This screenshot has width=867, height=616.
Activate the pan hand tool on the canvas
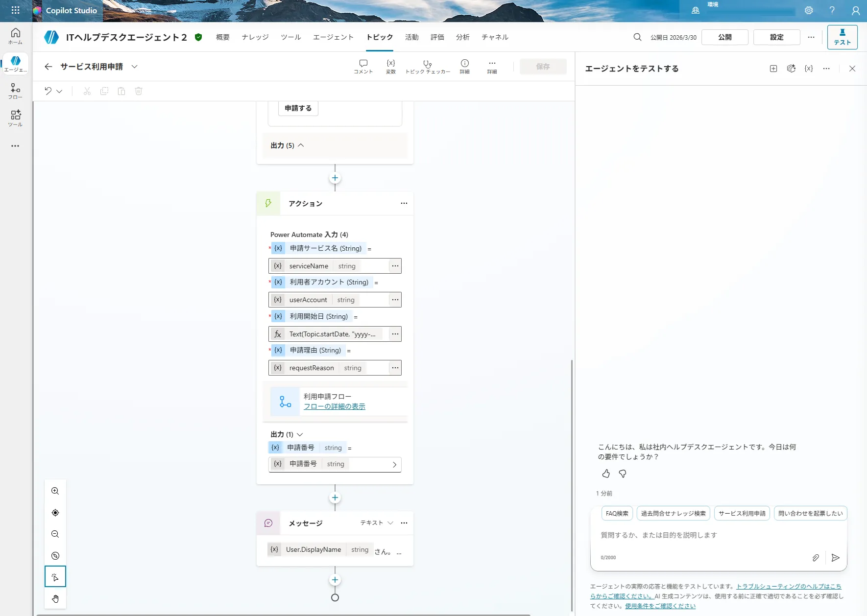[x=55, y=598]
